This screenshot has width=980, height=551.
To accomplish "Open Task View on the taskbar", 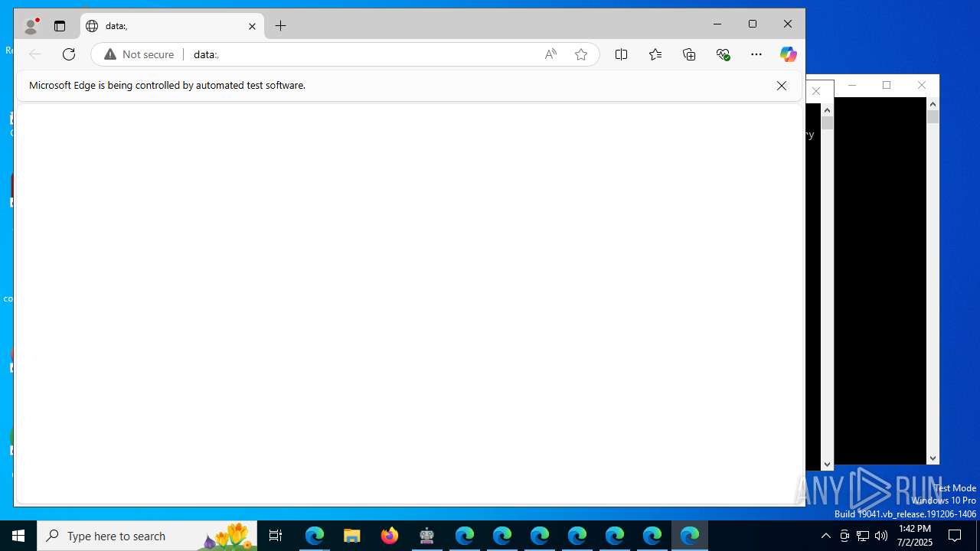I will tap(276, 536).
